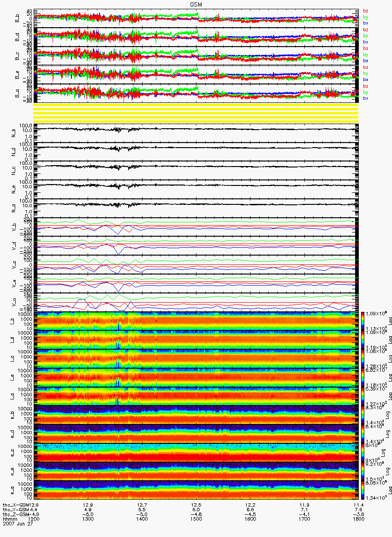Click the bx legend entry beside B_c
392x537 pixels.
point(366,60)
